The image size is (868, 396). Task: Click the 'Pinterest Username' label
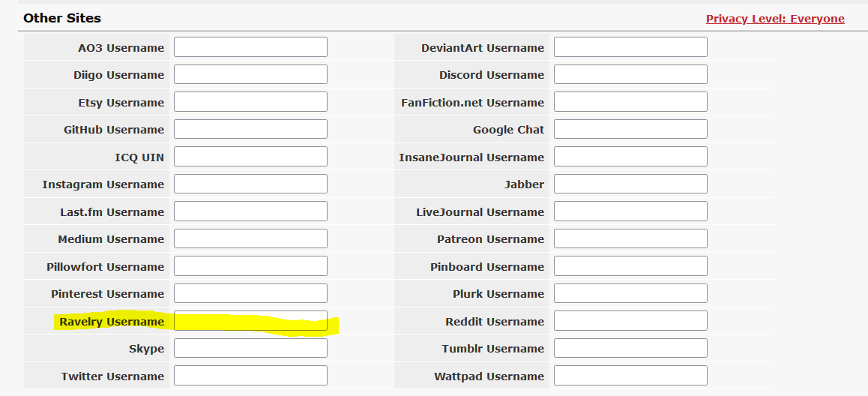(107, 294)
